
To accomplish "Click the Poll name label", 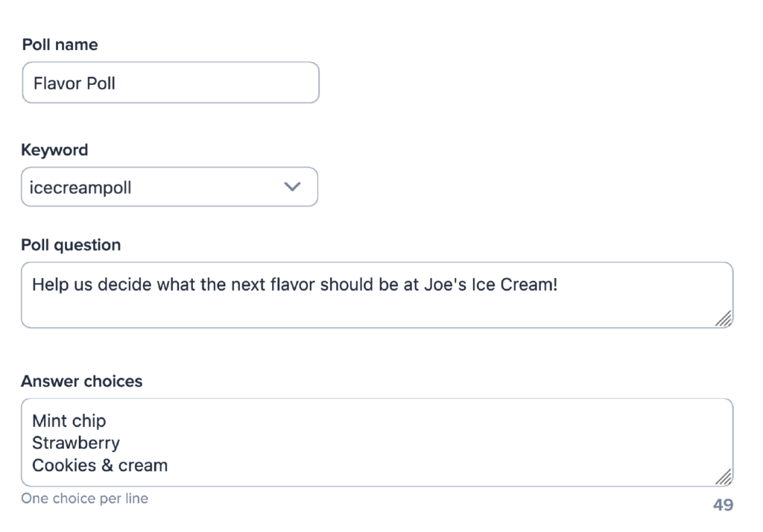I will click(60, 45).
